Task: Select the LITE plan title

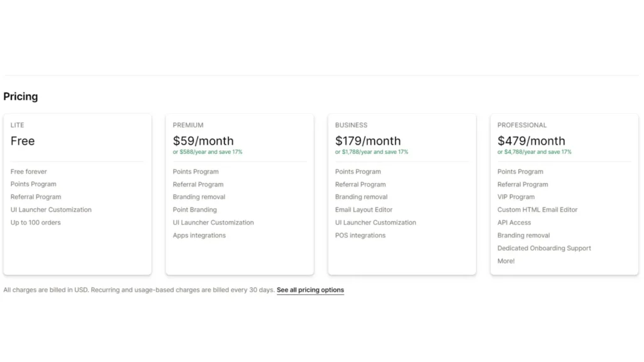Action: [x=18, y=125]
